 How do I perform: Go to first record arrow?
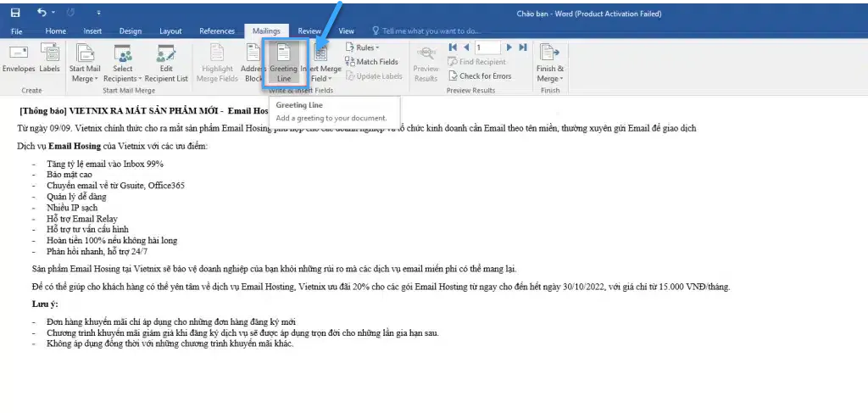click(453, 47)
